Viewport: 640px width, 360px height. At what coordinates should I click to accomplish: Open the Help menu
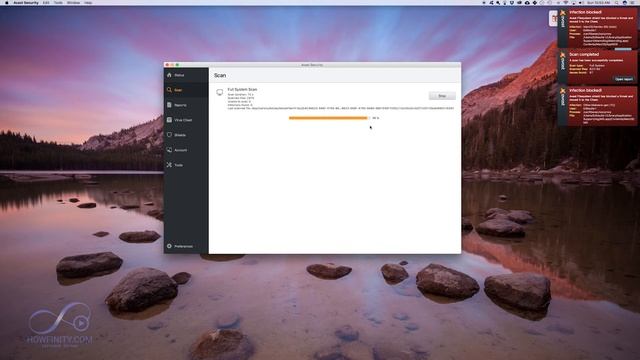coord(88,2)
